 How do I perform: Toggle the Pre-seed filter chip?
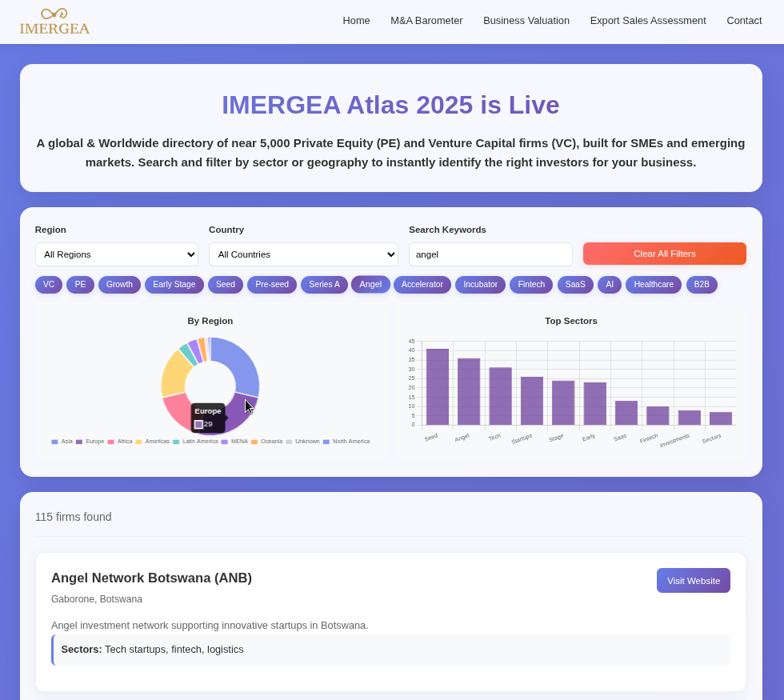[272, 285]
